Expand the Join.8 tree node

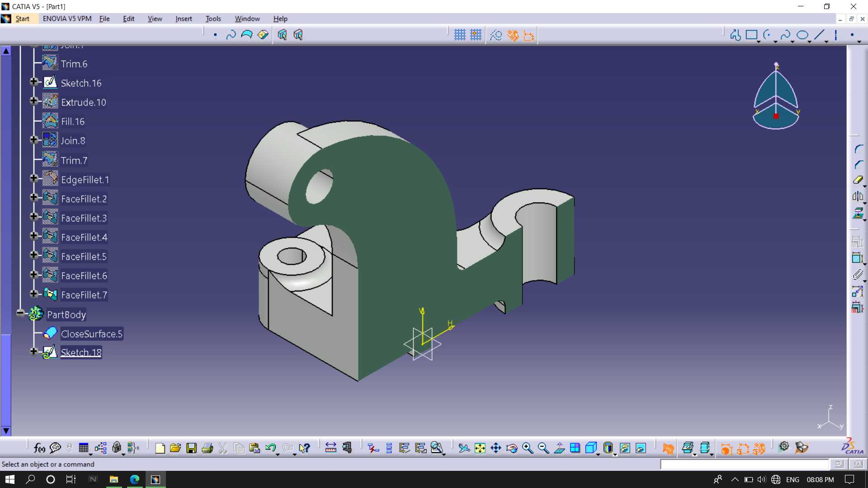click(x=33, y=140)
